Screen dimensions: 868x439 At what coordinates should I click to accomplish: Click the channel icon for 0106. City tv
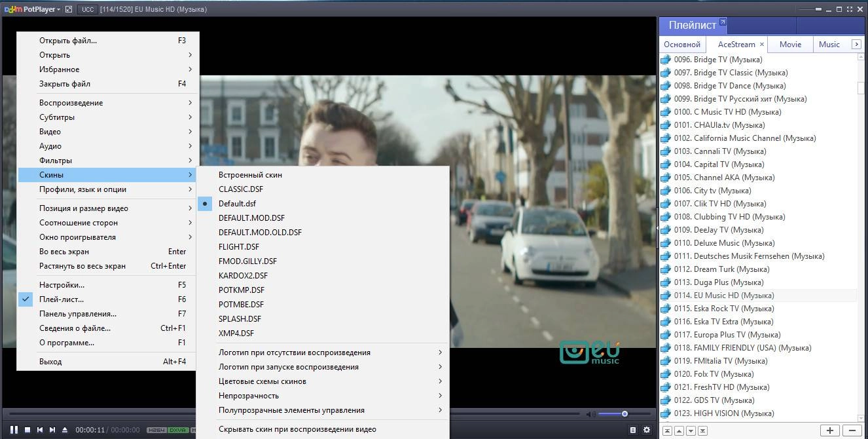(x=666, y=191)
